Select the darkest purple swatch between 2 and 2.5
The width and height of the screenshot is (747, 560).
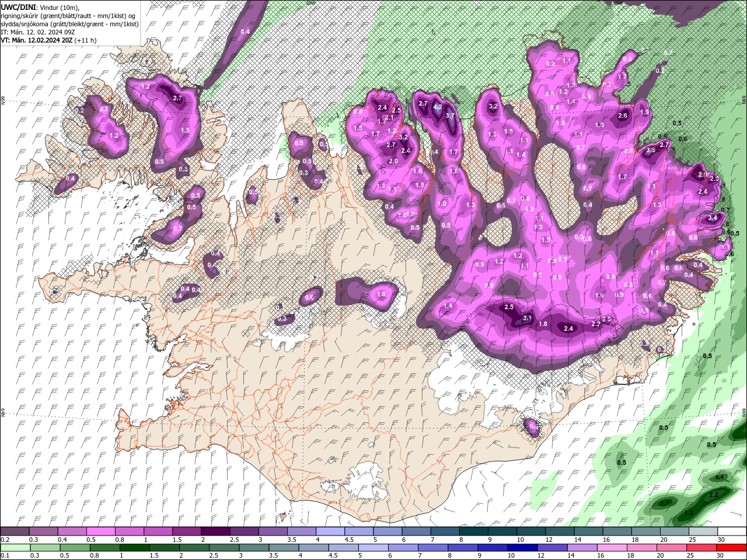click(x=215, y=531)
